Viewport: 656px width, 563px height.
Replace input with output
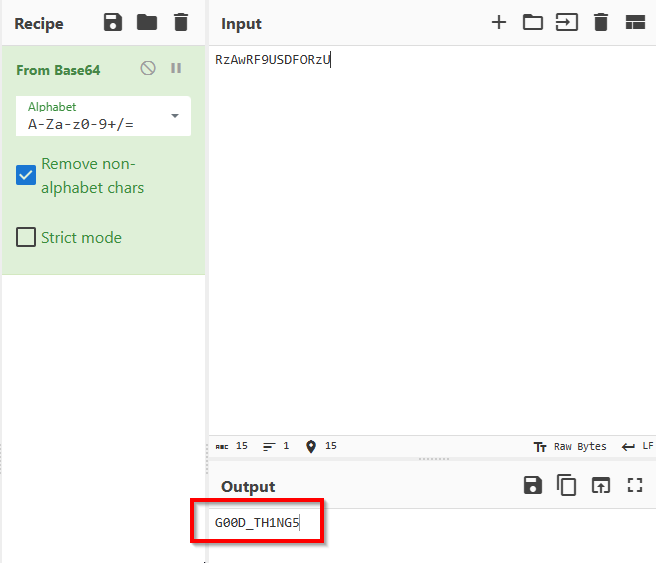pyautogui.click(x=601, y=486)
